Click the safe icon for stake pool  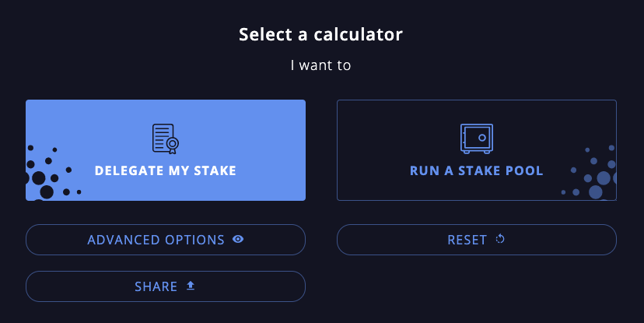(x=476, y=138)
